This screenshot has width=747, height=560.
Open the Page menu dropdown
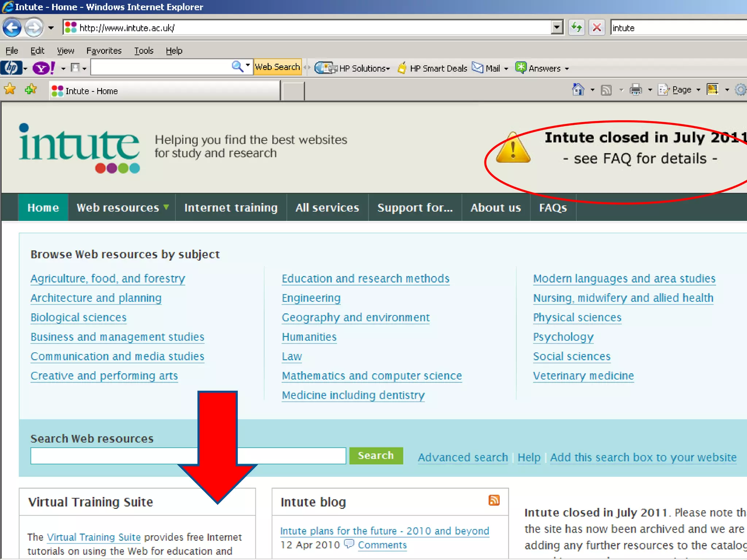(x=681, y=90)
